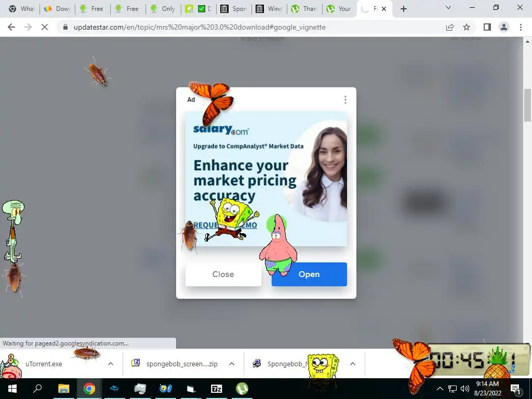Click the address bar URL field

[x=199, y=27]
